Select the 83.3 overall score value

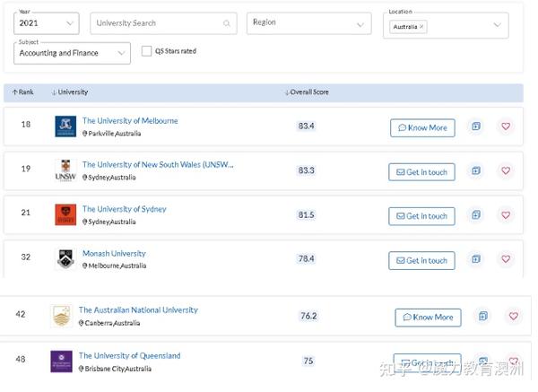tap(306, 170)
